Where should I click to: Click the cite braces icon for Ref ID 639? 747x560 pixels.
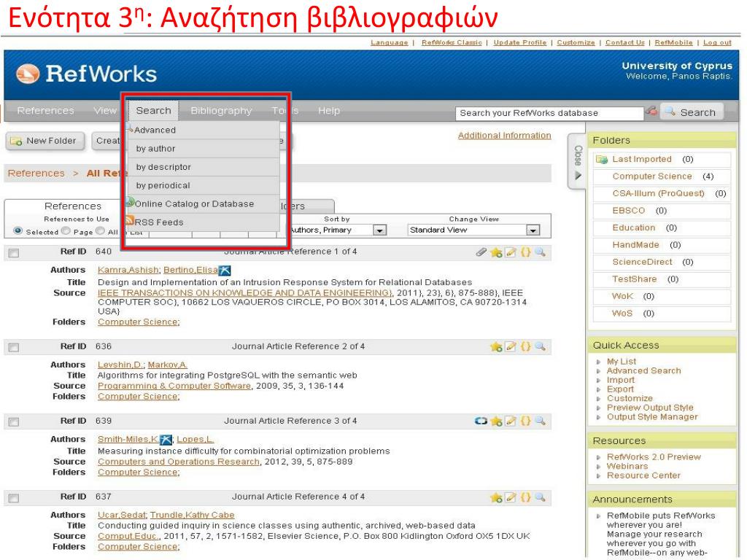click(525, 421)
